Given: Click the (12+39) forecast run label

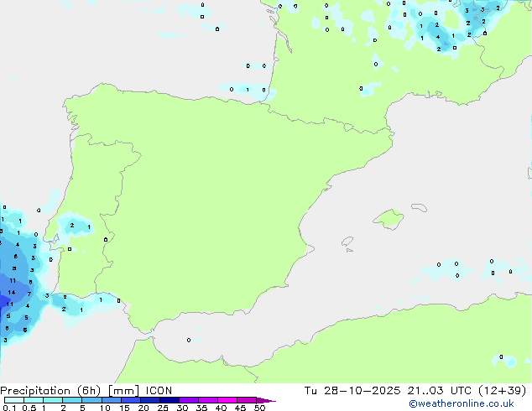Looking at the screenshot, I should pos(502,391).
